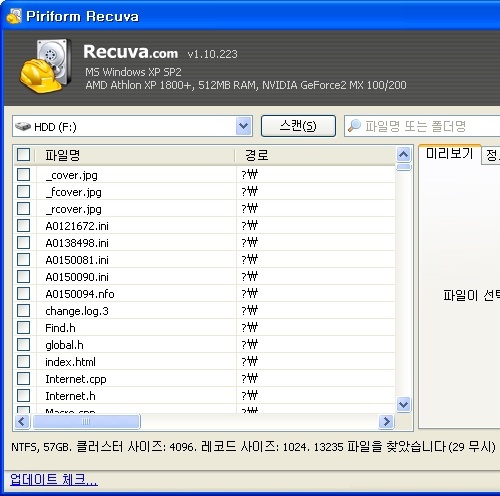Toggle the select-all checkbox in header

tap(23, 155)
